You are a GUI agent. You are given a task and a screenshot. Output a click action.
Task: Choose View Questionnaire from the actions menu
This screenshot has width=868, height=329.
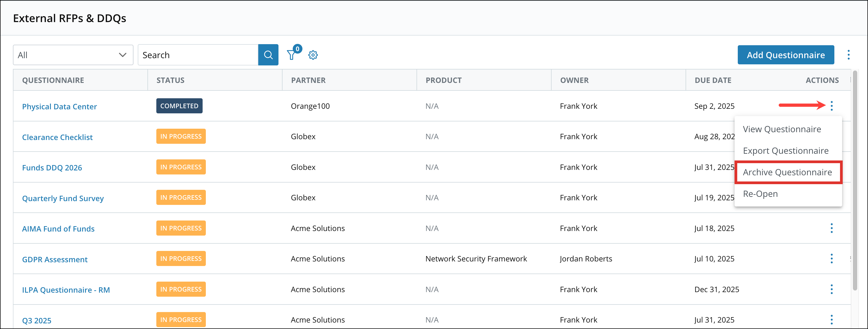pos(782,129)
